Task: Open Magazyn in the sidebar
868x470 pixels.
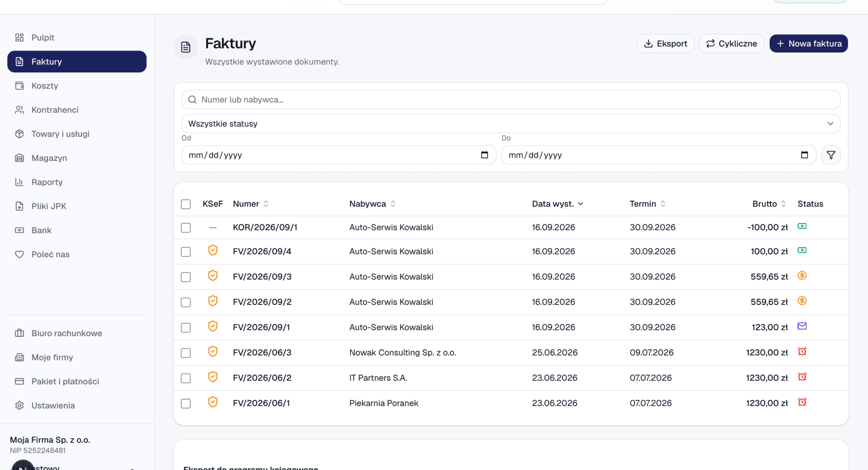Action: pyautogui.click(x=77, y=158)
